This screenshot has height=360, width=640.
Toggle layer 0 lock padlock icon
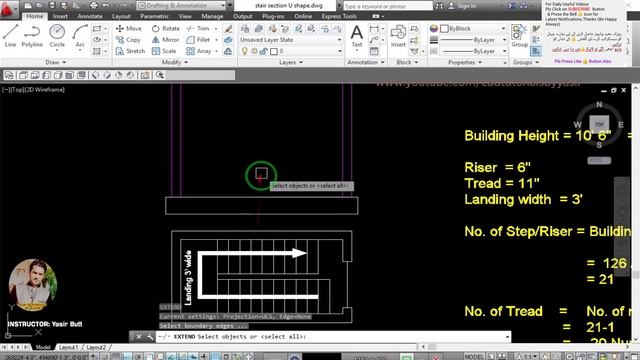click(264, 51)
